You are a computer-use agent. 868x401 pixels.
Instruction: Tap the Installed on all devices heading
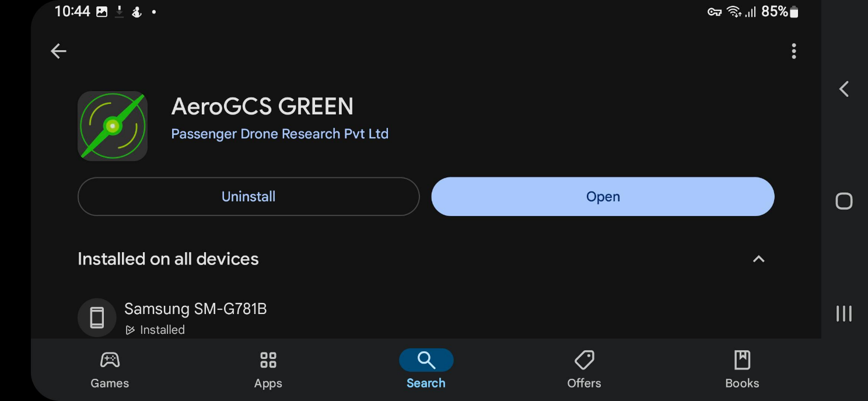(168, 259)
